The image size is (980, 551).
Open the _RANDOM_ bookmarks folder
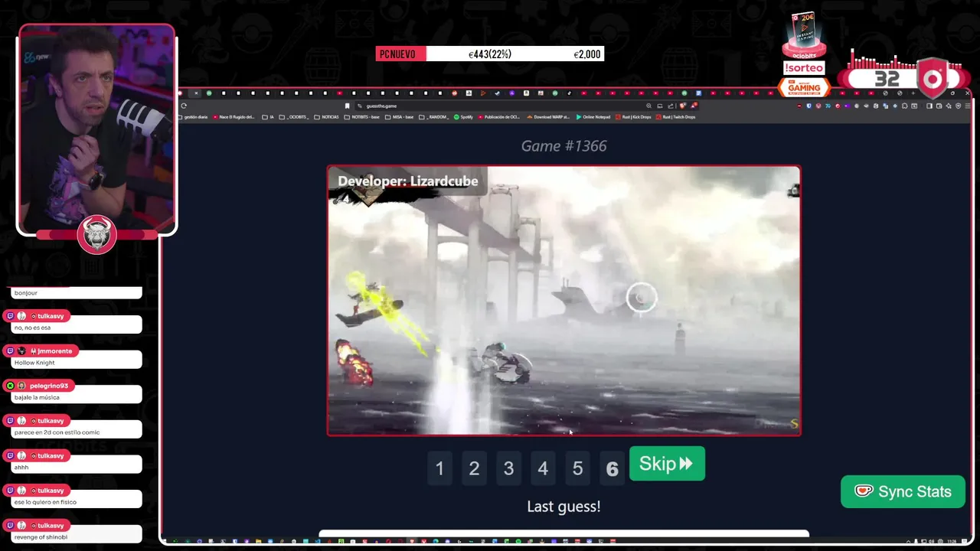coord(434,117)
